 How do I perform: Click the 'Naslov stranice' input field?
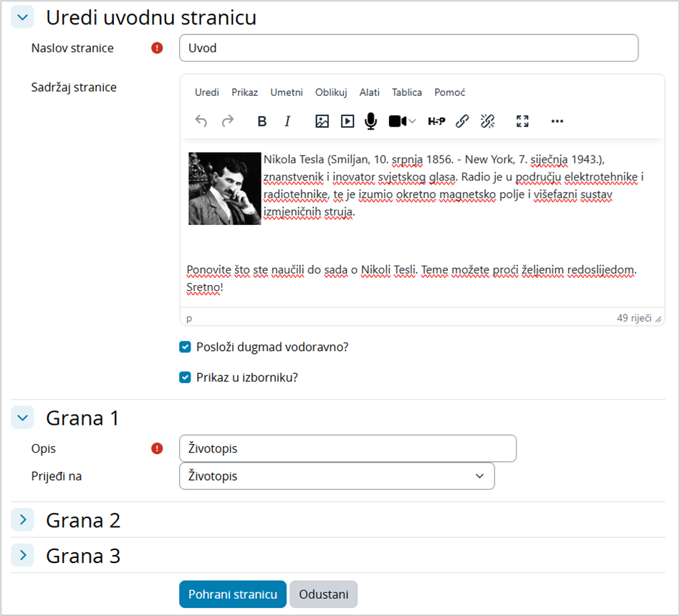tap(408, 48)
